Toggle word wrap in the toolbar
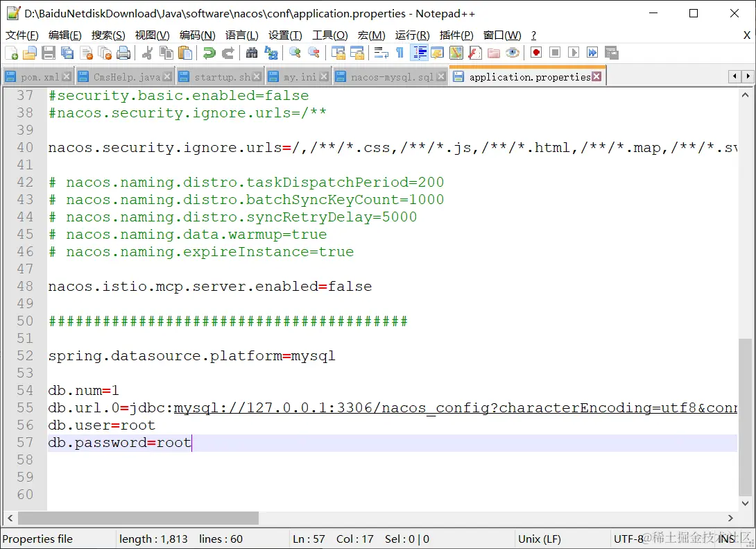This screenshot has height=549, width=756. point(381,53)
